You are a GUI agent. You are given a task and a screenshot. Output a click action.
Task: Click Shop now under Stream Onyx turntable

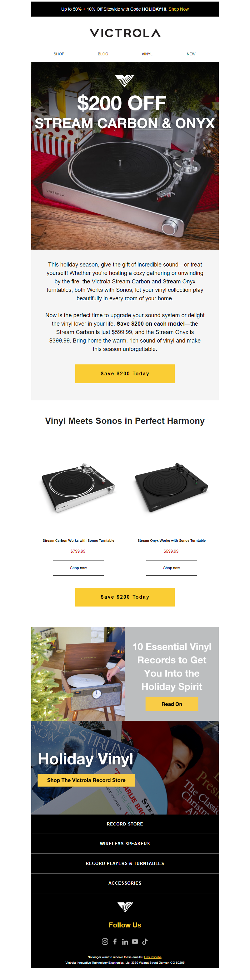171,568
